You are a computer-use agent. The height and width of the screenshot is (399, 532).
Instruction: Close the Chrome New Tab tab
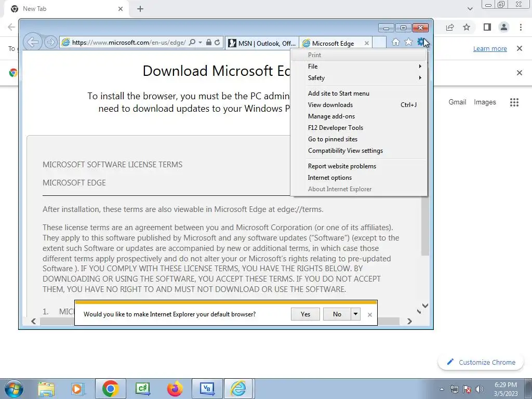coord(121,9)
